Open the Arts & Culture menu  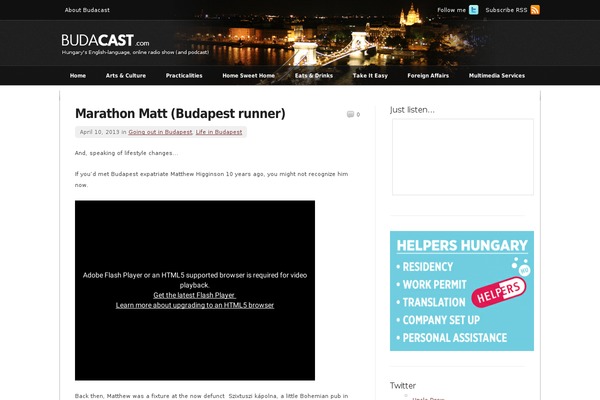pos(126,75)
